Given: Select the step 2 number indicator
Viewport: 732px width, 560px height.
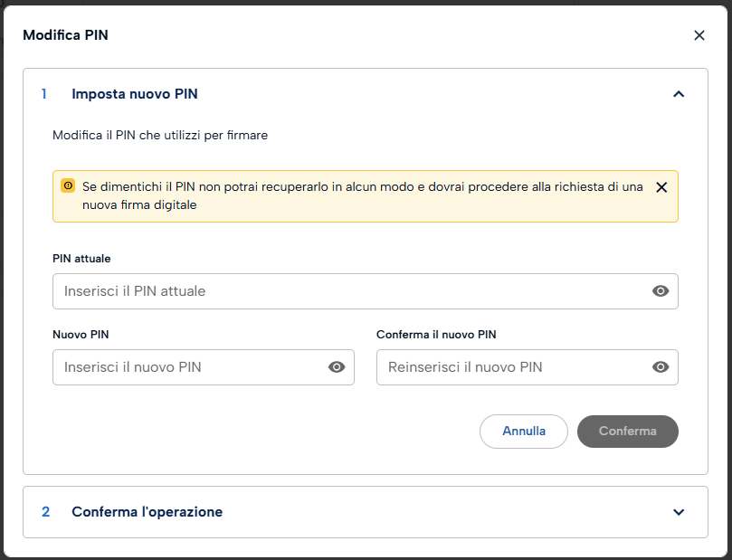Looking at the screenshot, I should 45,512.
